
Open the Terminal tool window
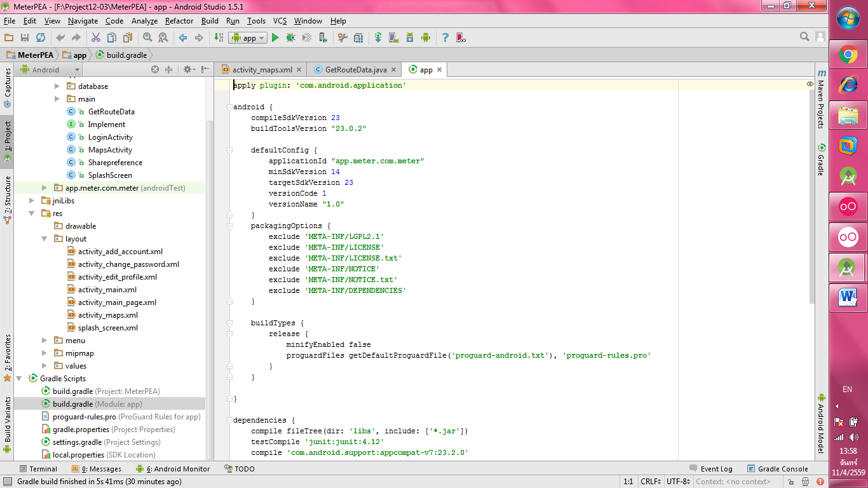(x=38, y=469)
